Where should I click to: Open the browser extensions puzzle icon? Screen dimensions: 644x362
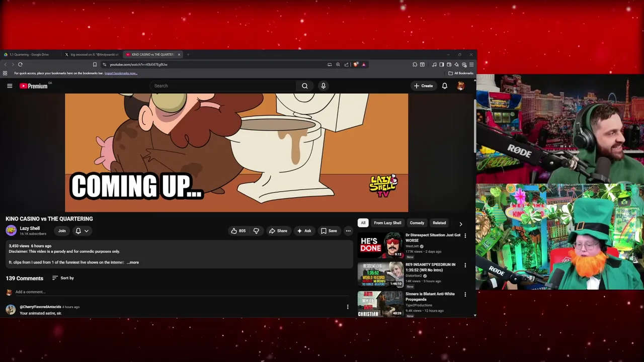415,64
